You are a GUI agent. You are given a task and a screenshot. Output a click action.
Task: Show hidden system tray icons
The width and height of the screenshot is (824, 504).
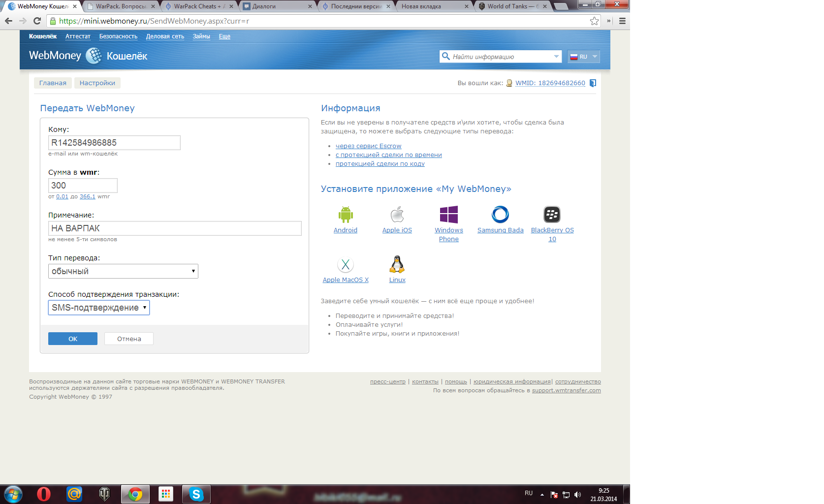click(542, 495)
